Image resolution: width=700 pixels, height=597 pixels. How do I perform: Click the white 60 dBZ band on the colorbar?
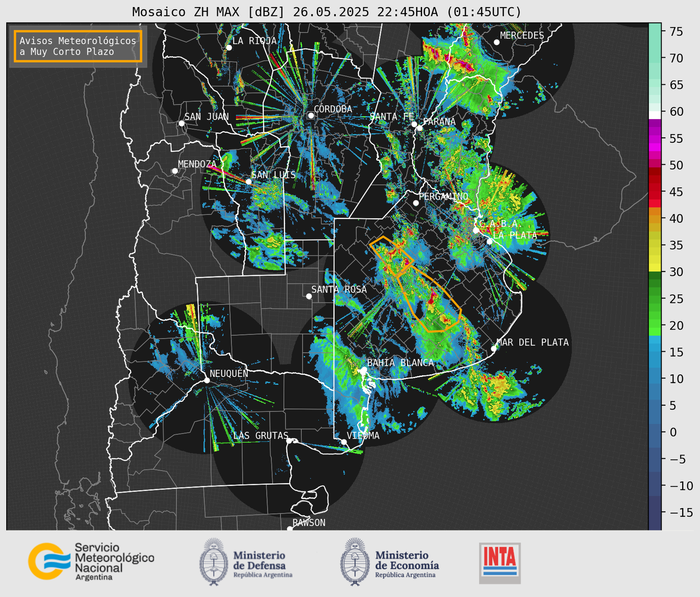tap(655, 115)
